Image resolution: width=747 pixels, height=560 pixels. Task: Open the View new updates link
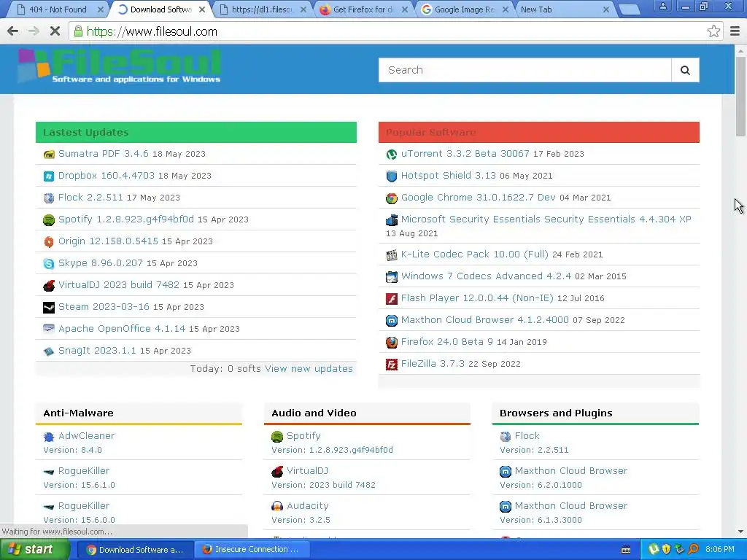309,368
